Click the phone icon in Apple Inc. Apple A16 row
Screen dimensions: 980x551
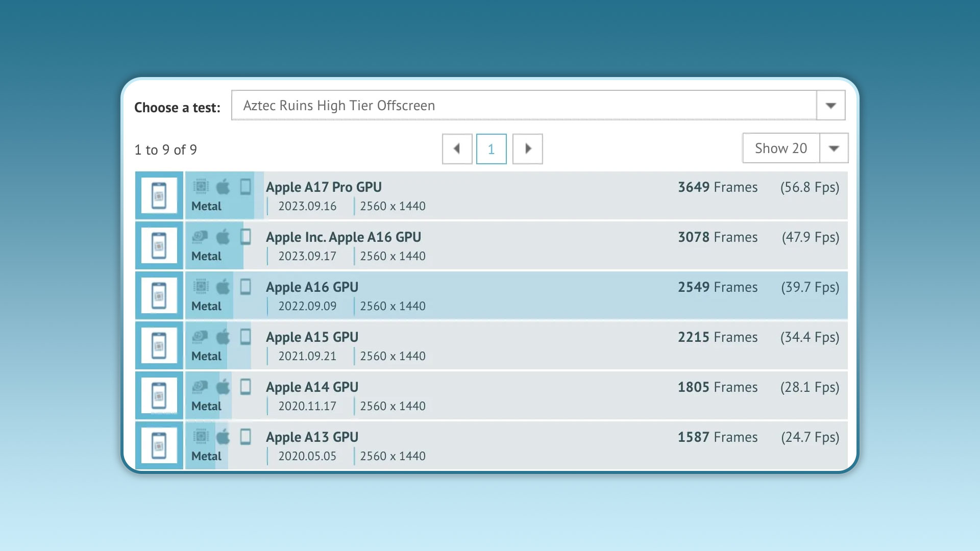[246, 237]
